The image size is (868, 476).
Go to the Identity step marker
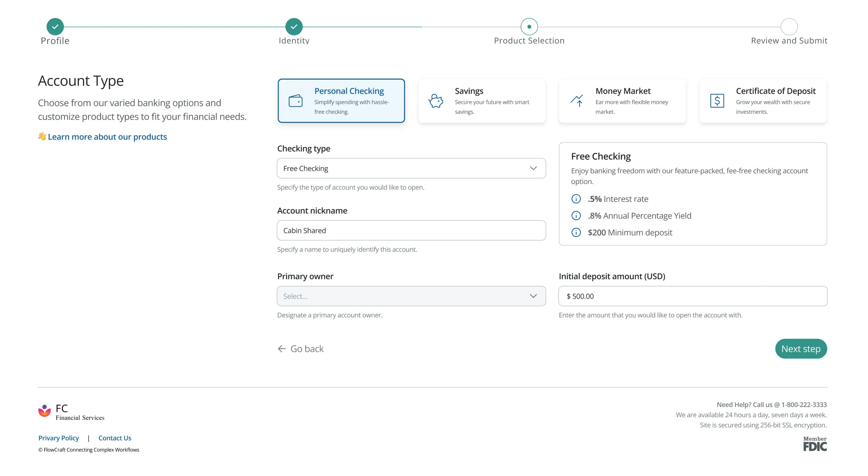click(294, 27)
